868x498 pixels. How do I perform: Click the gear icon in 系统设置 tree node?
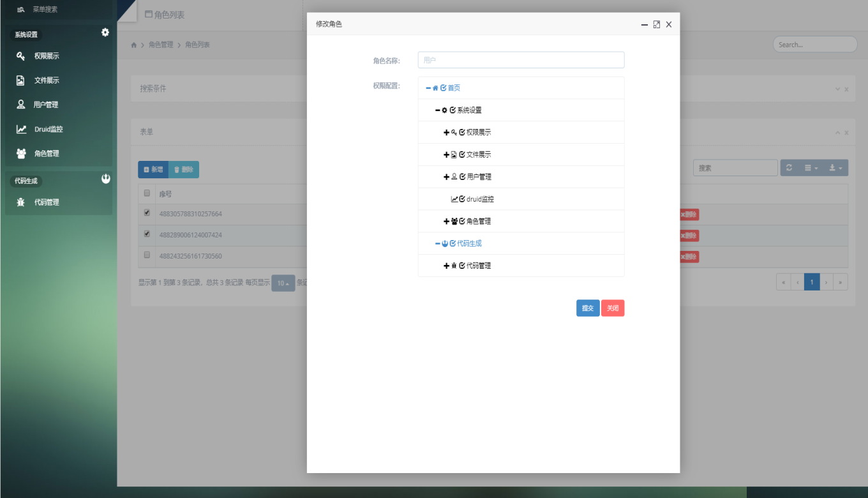pyautogui.click(x=444, y=110)
